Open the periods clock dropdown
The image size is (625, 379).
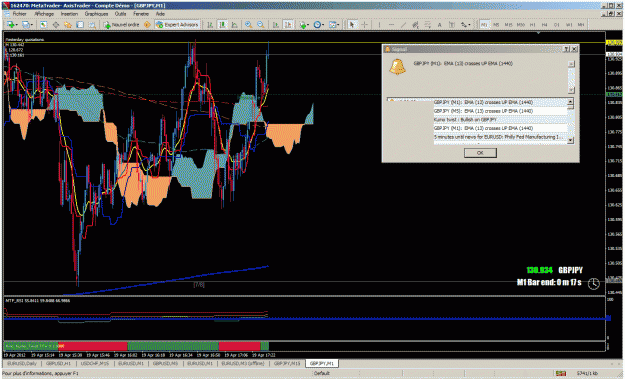318,25
